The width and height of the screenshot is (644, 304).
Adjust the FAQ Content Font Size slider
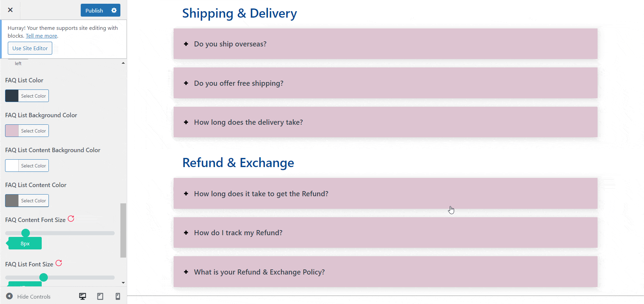[x=25, y=233]
